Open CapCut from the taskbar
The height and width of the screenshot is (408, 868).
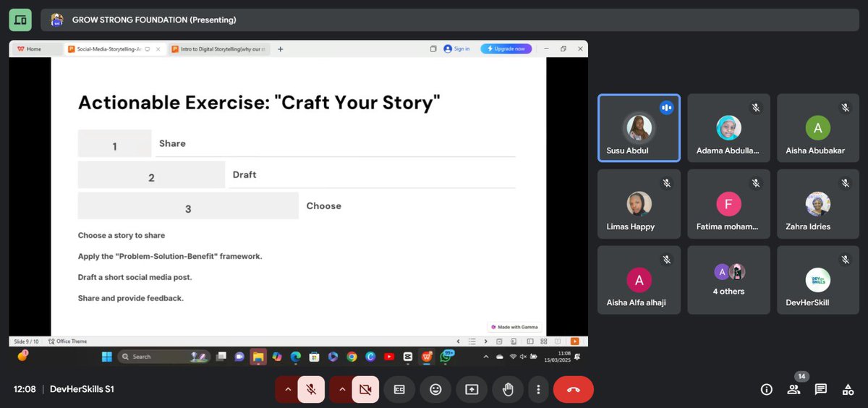(407, 356)
